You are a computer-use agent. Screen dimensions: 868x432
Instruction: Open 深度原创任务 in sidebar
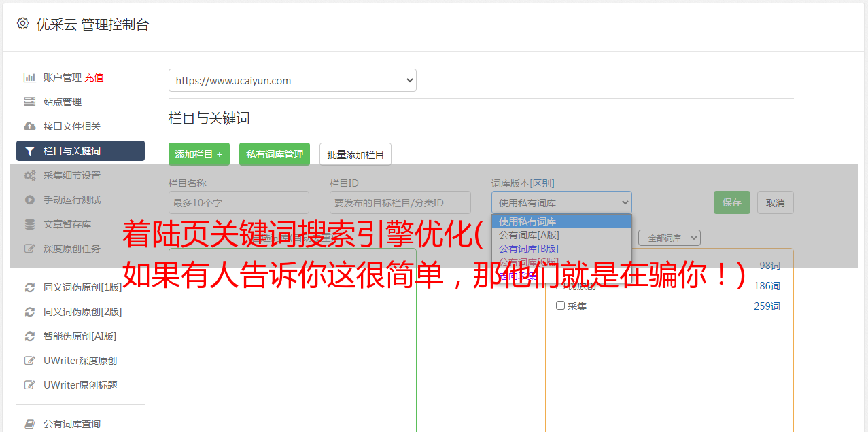pyautogui.click(x=72, y=249)
